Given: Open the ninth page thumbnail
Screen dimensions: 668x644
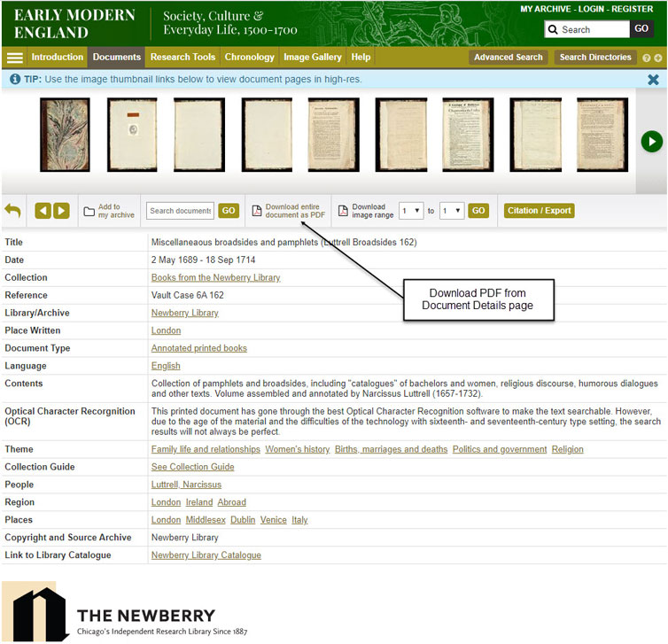Looking at the screenshot, I should (602, 135).
